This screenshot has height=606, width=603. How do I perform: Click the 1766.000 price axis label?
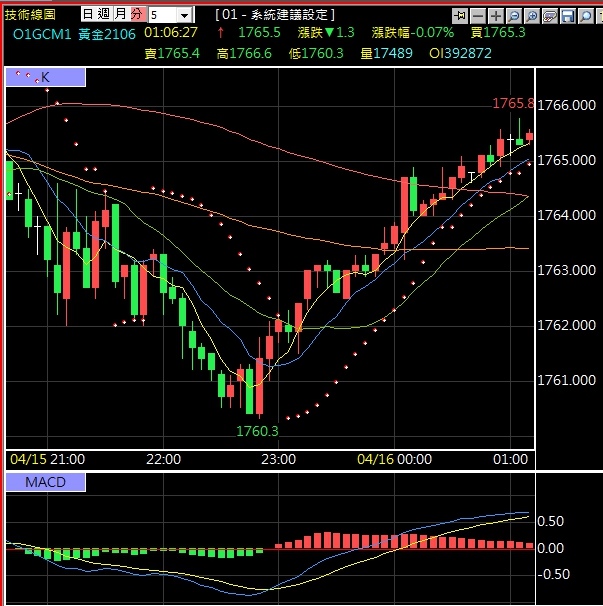pyautogui.click(x=566, y=105)
